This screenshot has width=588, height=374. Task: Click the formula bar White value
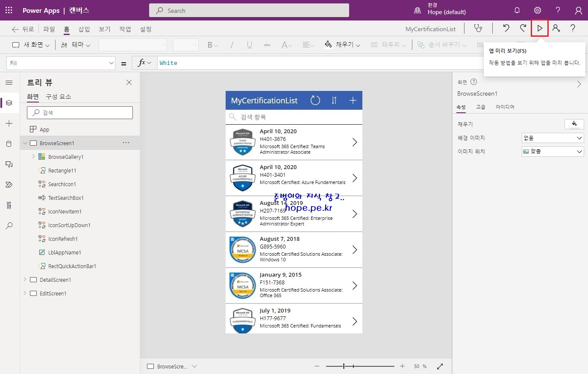(x=168, y=63)
